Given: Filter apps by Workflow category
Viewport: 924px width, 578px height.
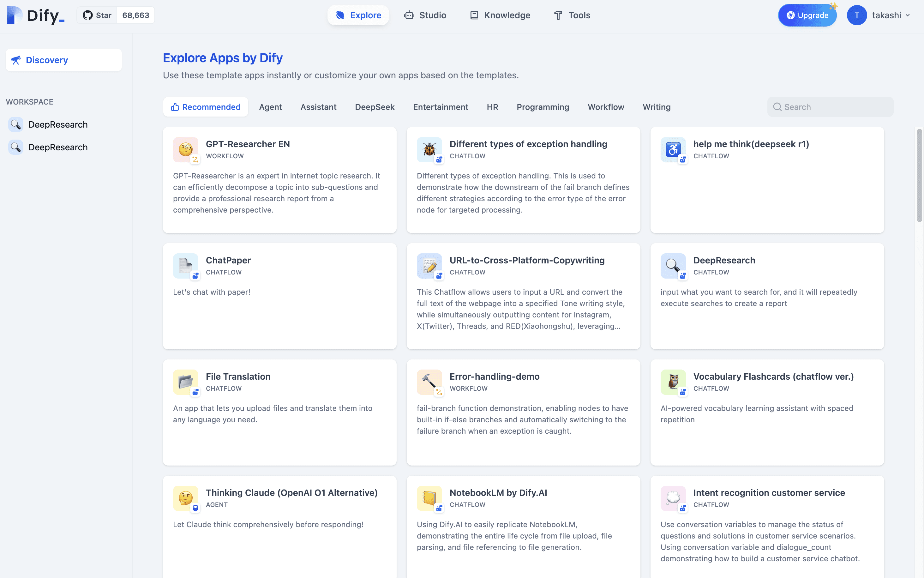Looking at the screenshot, I should click(x=606, y=107).
